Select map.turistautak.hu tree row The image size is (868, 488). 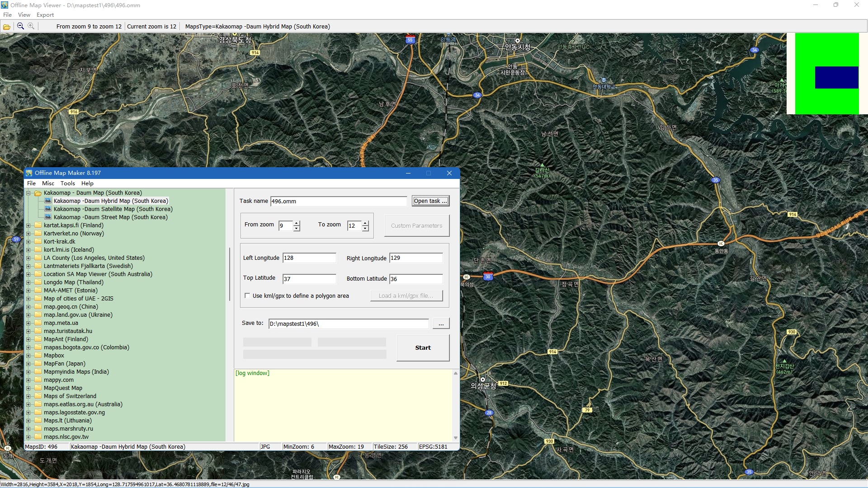(x=68, y=331)
